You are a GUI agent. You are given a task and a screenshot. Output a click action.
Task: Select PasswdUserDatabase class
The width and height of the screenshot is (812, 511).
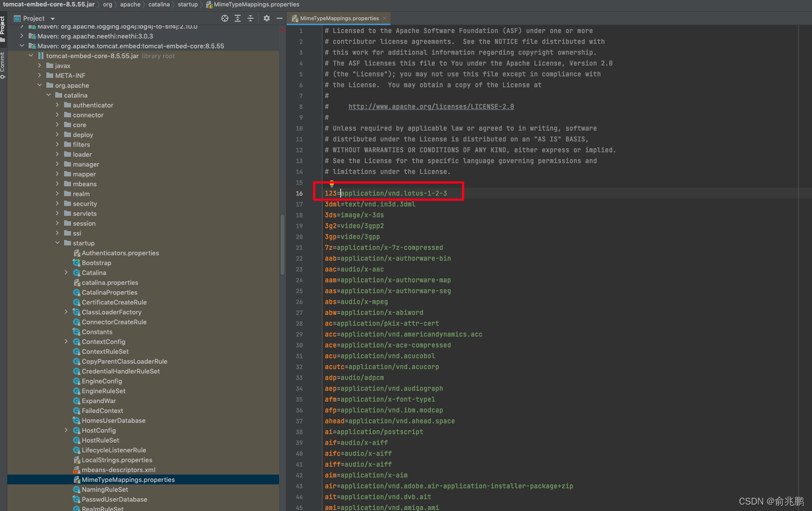[x=114, y=499]
